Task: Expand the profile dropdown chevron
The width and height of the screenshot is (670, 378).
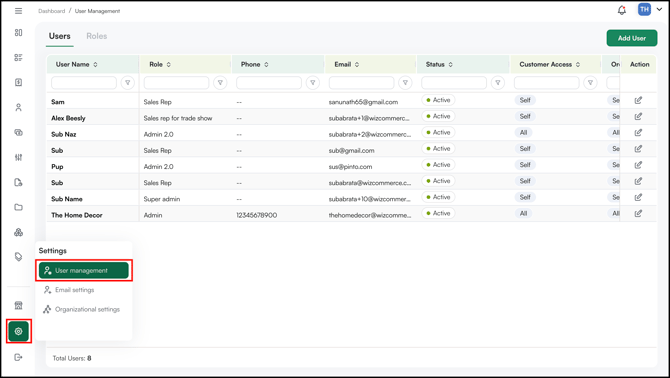Action: coord(659,9)
